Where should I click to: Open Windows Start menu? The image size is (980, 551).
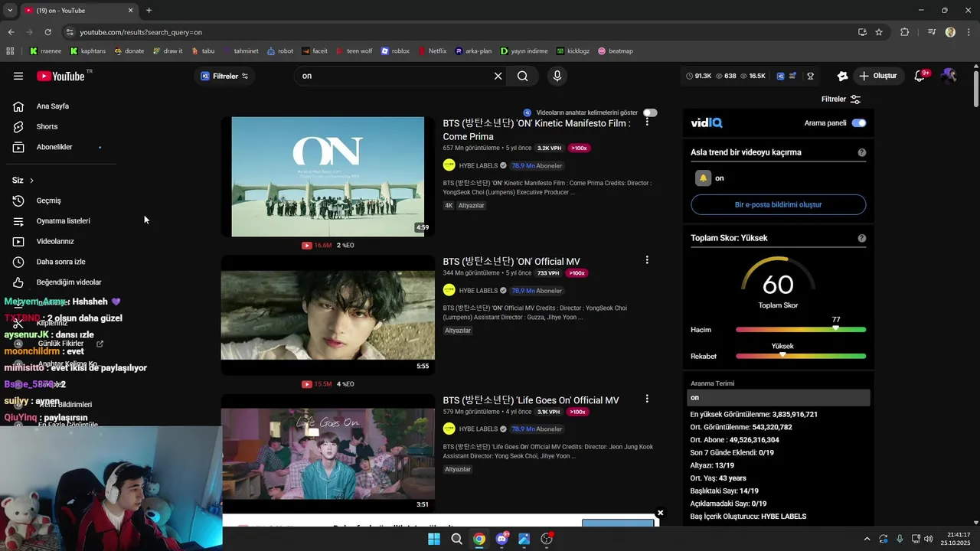point(434,539)
